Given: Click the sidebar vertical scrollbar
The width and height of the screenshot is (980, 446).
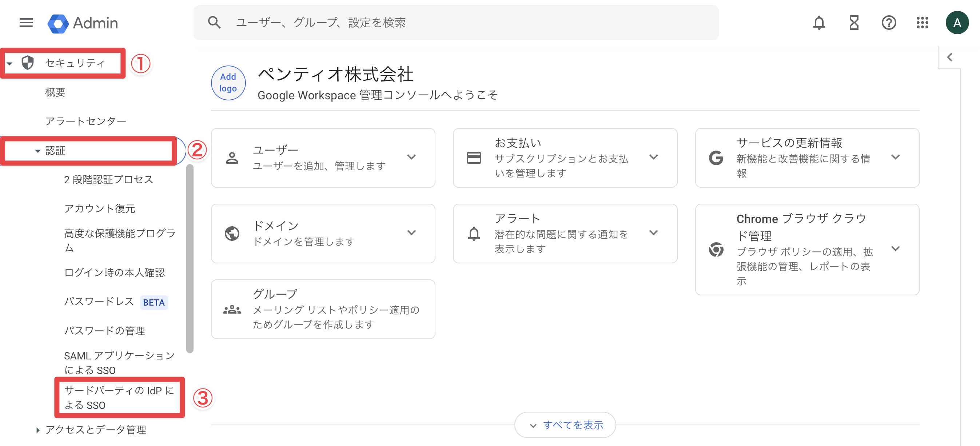Looking at the screenshot, I should (x=190, y=259).
